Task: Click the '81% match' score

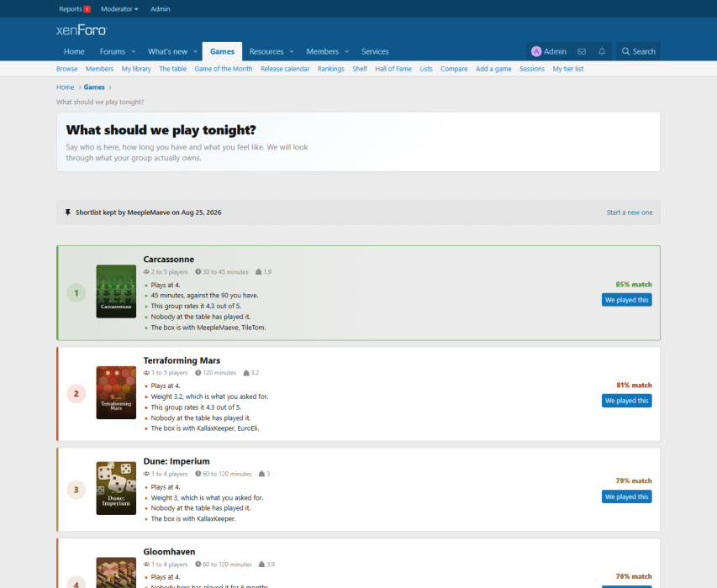Action: 634,386
